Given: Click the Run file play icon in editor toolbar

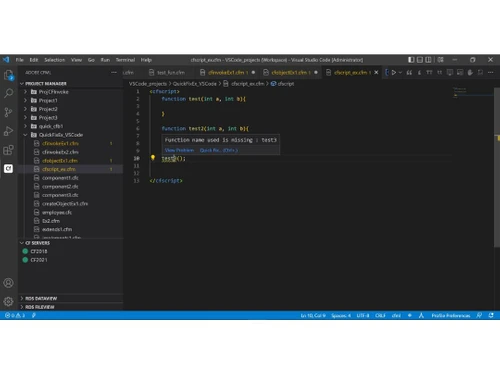Looking at the screenshot, I should point(394,72).
